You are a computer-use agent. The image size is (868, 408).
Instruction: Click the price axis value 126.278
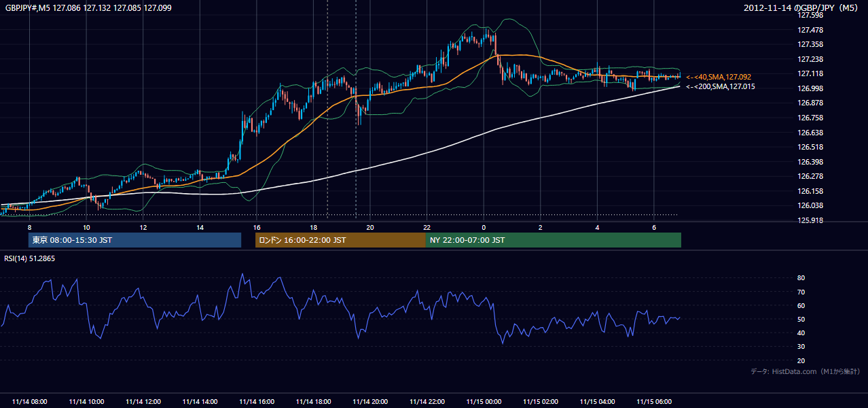point(810,176)
